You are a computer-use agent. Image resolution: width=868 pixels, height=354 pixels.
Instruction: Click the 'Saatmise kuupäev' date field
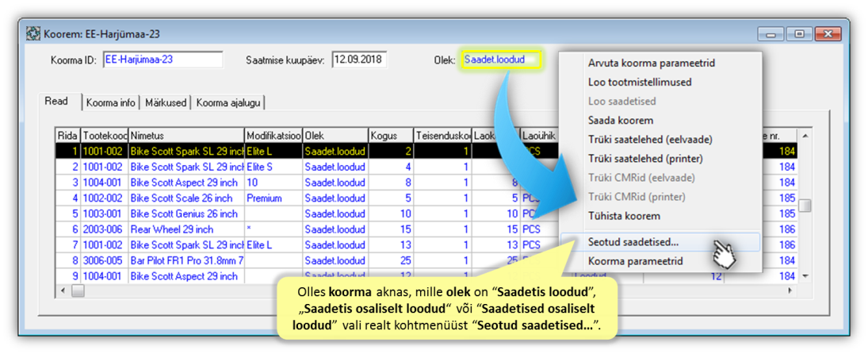360,60
